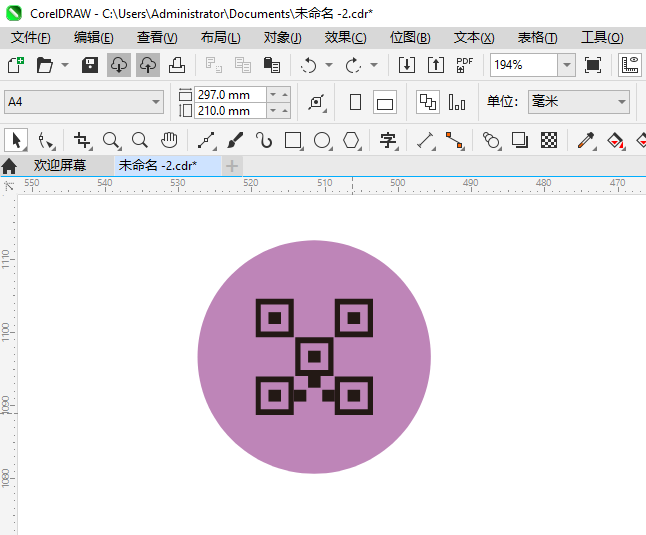Publish to PDF icon
This screenshot has height=535, width=646.
pyautogui.click(x=465, y=65)
